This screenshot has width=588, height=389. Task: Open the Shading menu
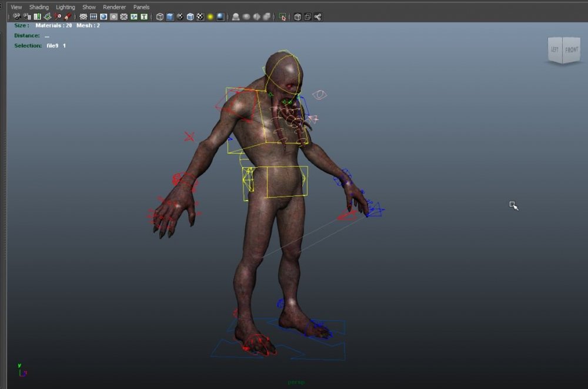tap(39, 7)
